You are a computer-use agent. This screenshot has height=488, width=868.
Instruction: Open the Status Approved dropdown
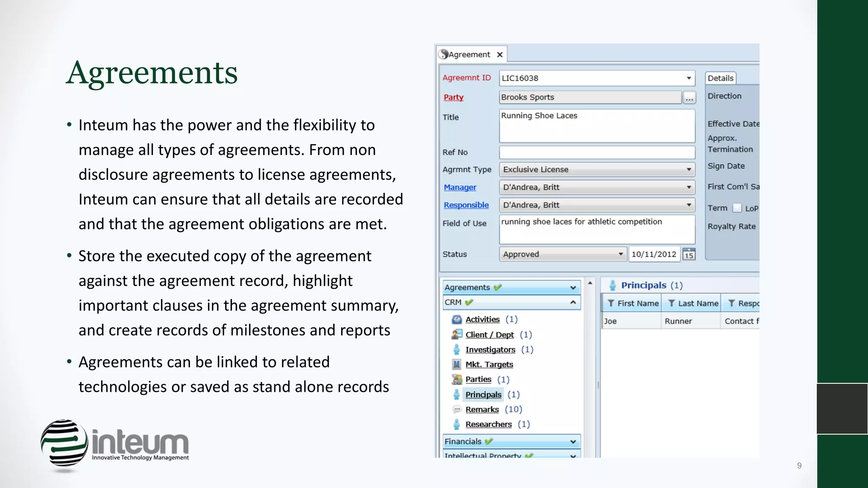coord(620,254)
